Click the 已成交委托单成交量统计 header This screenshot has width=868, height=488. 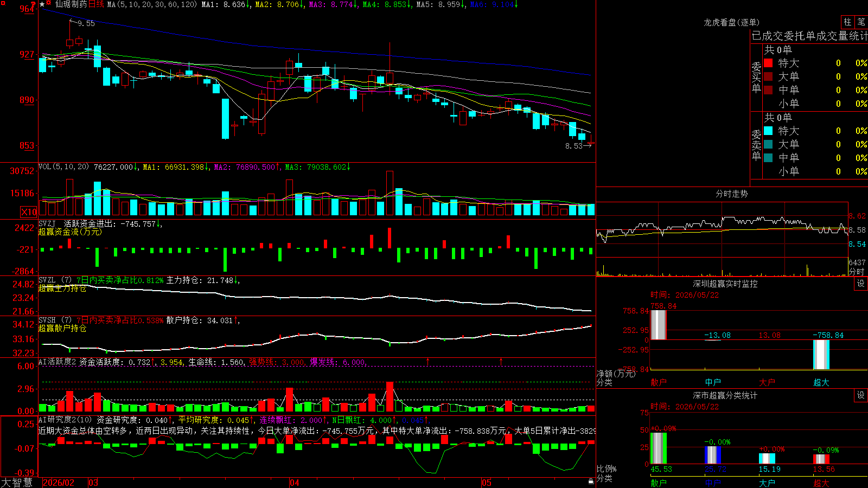point(809,36)
